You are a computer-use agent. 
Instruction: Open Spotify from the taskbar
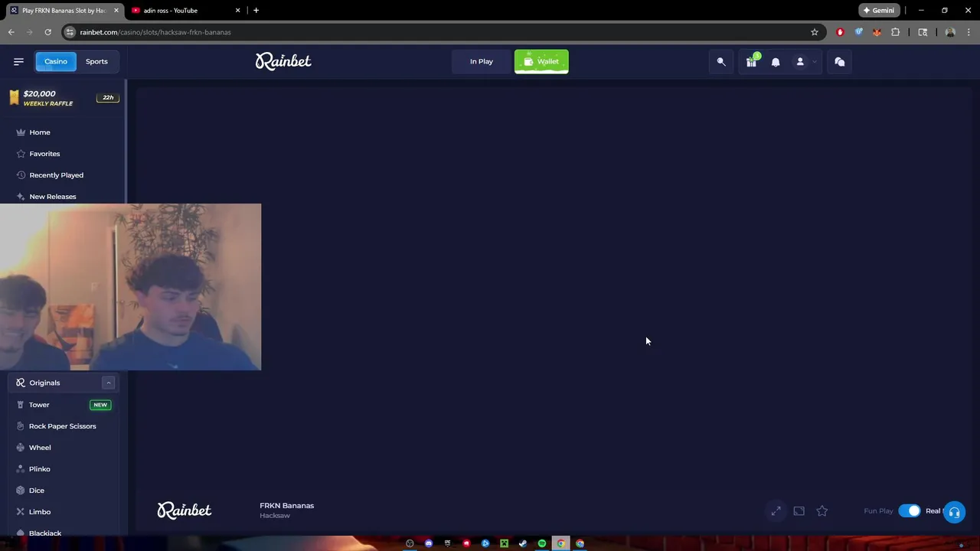(x=542, y=543)
